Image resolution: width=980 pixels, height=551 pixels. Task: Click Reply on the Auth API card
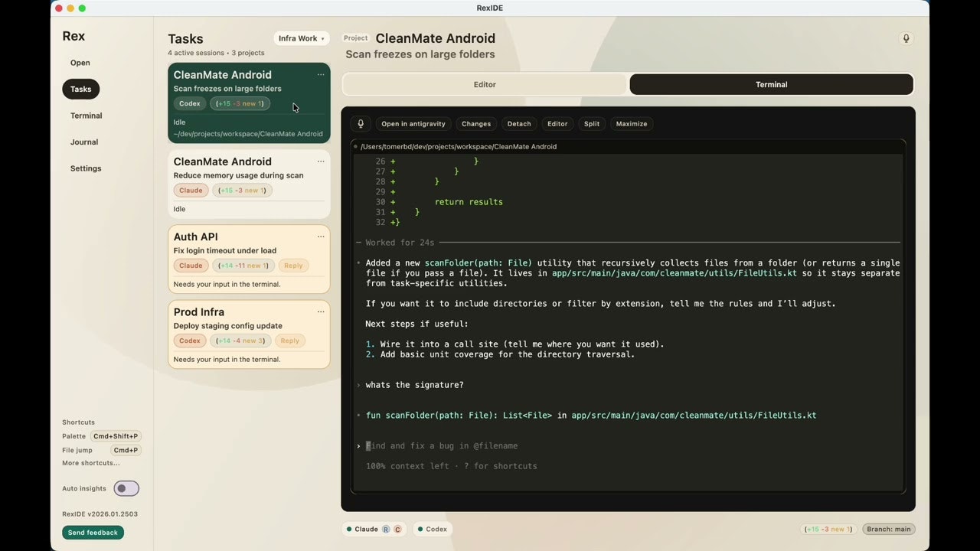tap(293, 266)
